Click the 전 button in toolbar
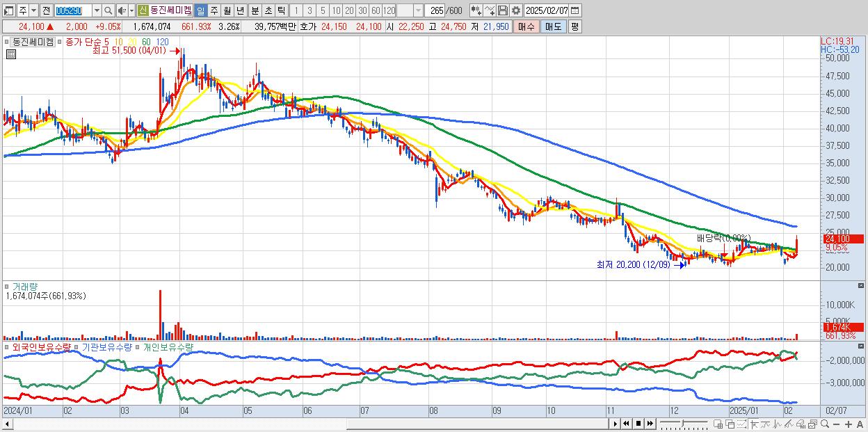Image resolution: width=868 pixels, height=432 pixels. click(x=46, y=10)
